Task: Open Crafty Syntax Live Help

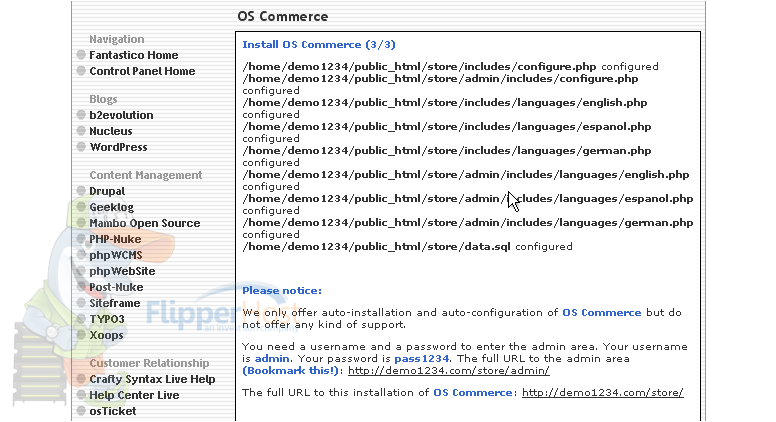Action: pyautogui.click(x=152, y=379)
